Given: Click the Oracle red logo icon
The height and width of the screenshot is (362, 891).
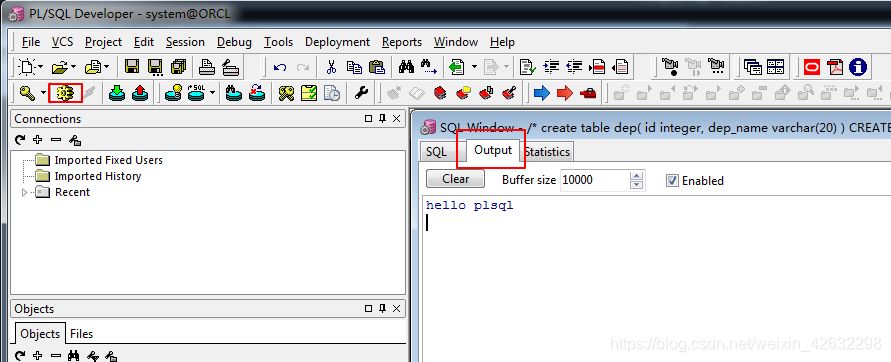Looking at the screenshot, I should [x=812, y=67].
